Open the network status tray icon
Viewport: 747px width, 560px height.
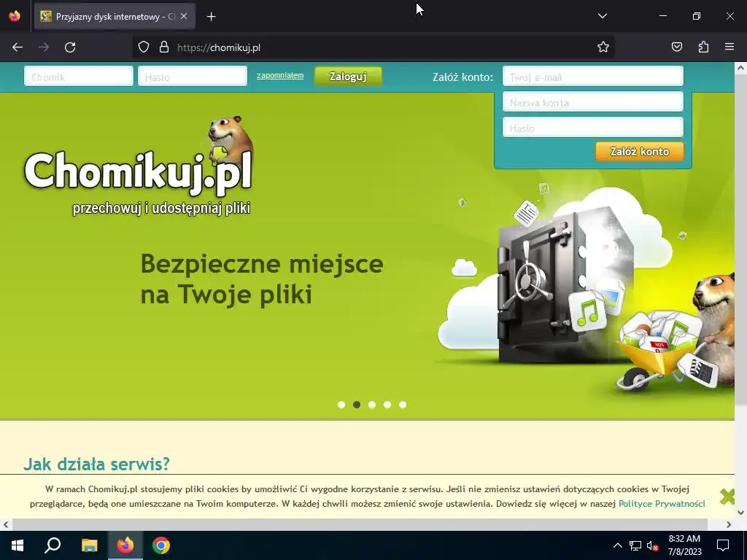coord(635,545)
